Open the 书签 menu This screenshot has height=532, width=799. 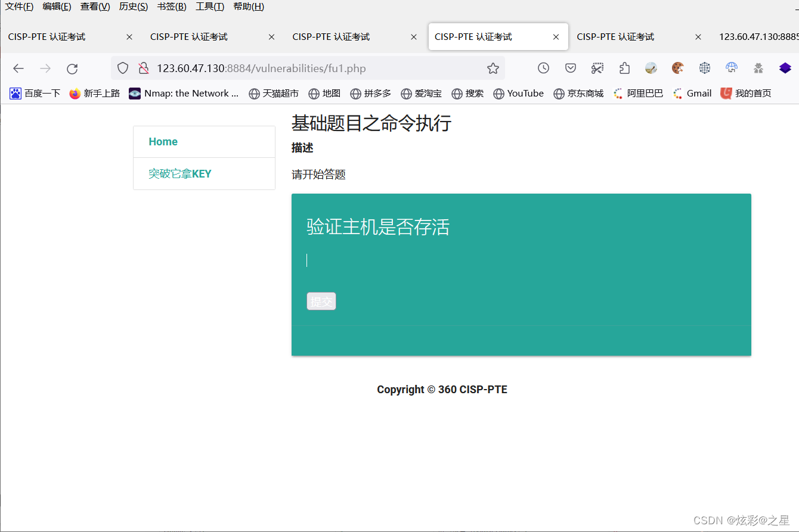(171, 7)
